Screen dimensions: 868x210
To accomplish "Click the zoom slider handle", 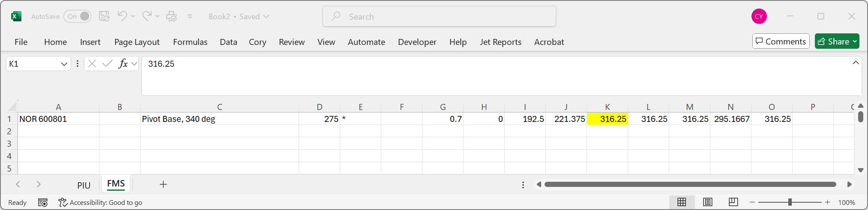I will coord(790,202).
